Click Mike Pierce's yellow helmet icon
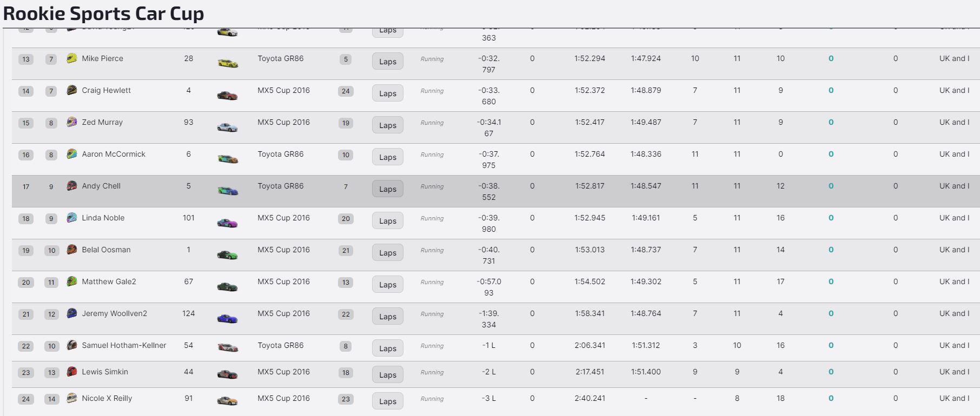 pos(71,58)
